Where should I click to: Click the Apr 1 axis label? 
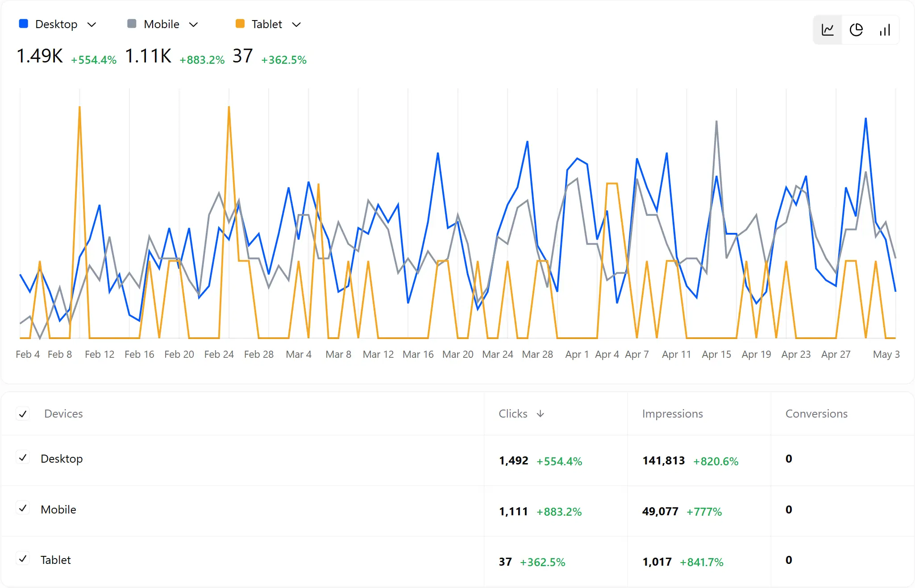pyautogui.click(x=577, y=355)
